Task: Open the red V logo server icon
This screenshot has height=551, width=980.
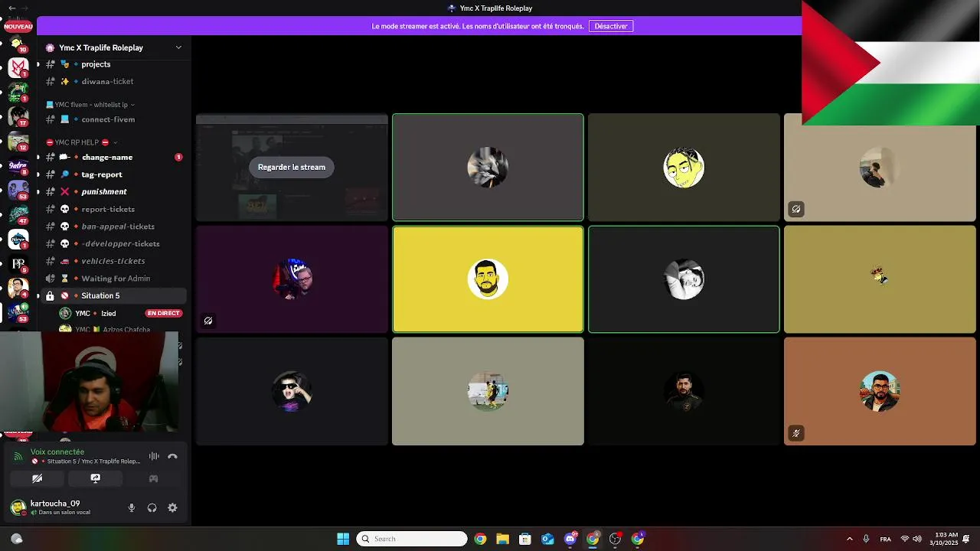Action: click(18, 67)
